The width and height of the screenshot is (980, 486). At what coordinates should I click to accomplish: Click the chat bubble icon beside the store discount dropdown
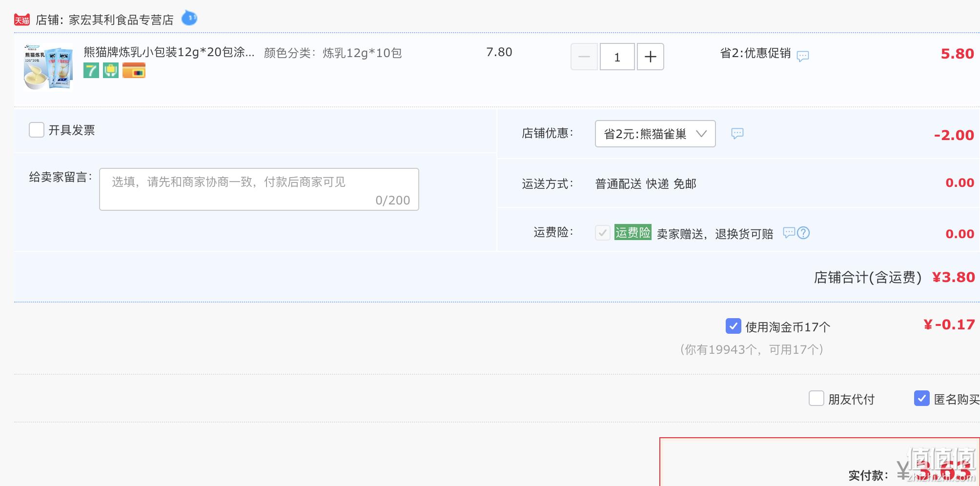point(737,133)
